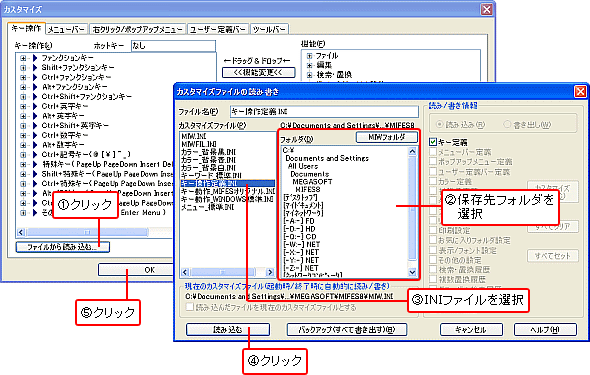Toggle the 表示/フォント設定 checkbox
Viewport: 590px width, 375px height.
point(433,250)
